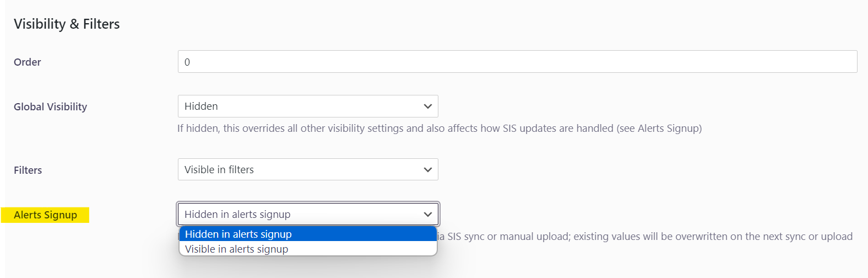Click the 'Hidden' value in Global Visibility

[201, 106]
